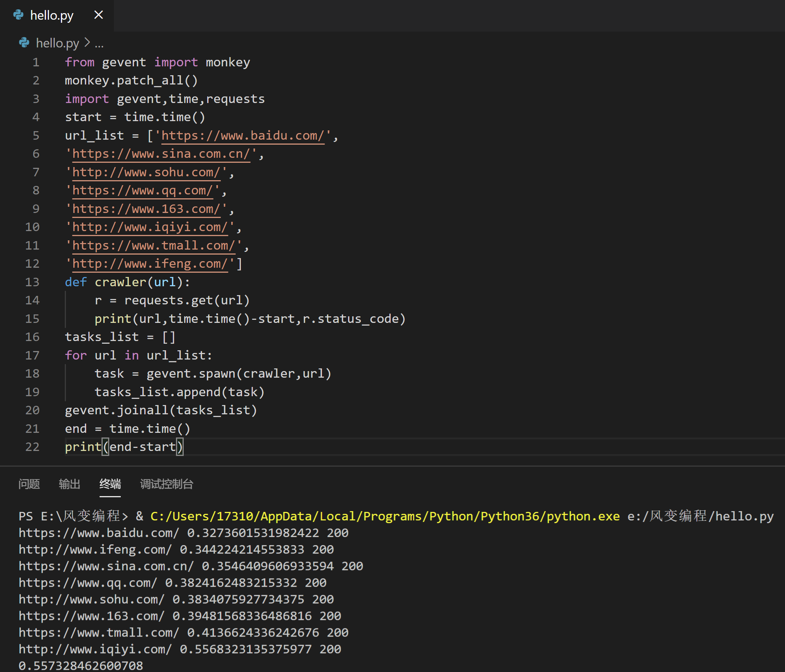The image size is (785, 672).
Task: Open the http://www.iqiyi.com/ link on line 10
Action: [x=150, y=227]
